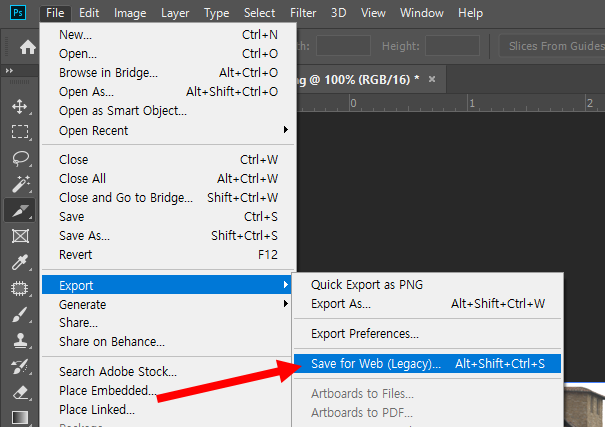Choose Place Linked... menu item

(169, 409)
